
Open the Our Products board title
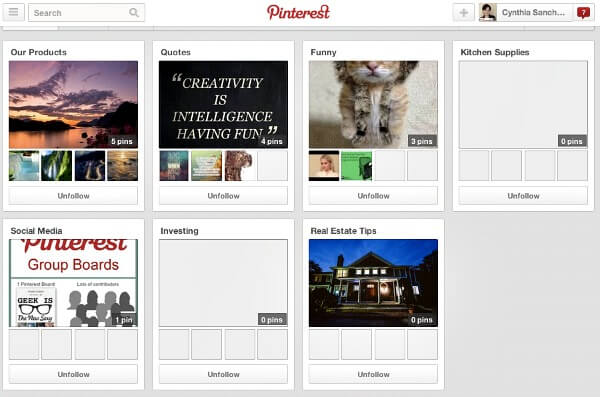[39, 52]
